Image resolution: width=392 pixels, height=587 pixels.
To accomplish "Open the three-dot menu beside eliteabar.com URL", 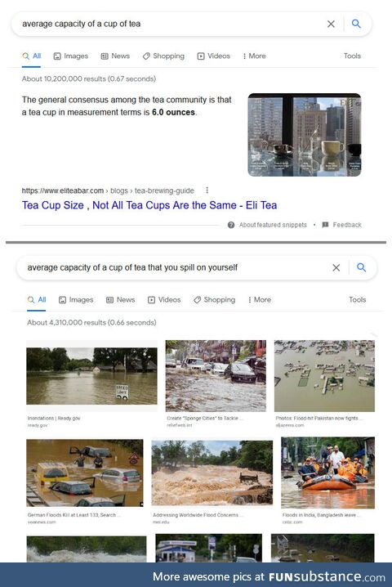I will click(x=207, y=190).
